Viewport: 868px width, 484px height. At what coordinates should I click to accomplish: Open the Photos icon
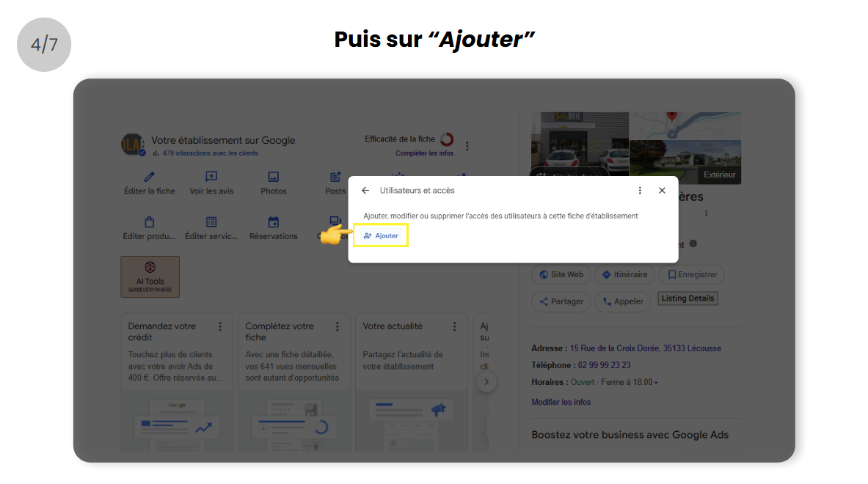[274, 177]
